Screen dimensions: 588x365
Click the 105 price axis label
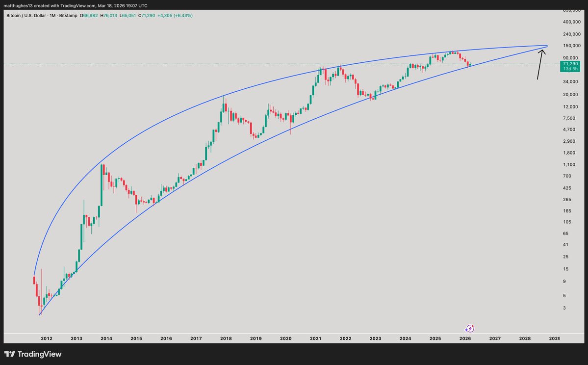tap(567, 222)
